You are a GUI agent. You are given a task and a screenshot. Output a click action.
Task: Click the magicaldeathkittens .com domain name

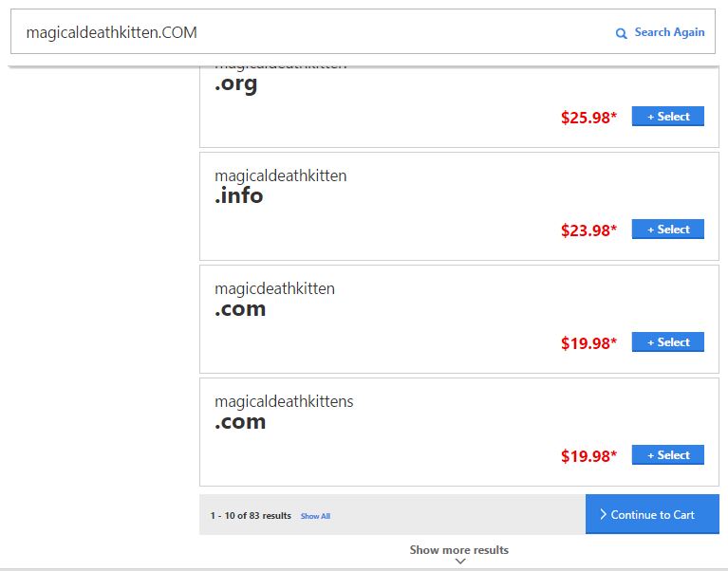click(284, 412)
